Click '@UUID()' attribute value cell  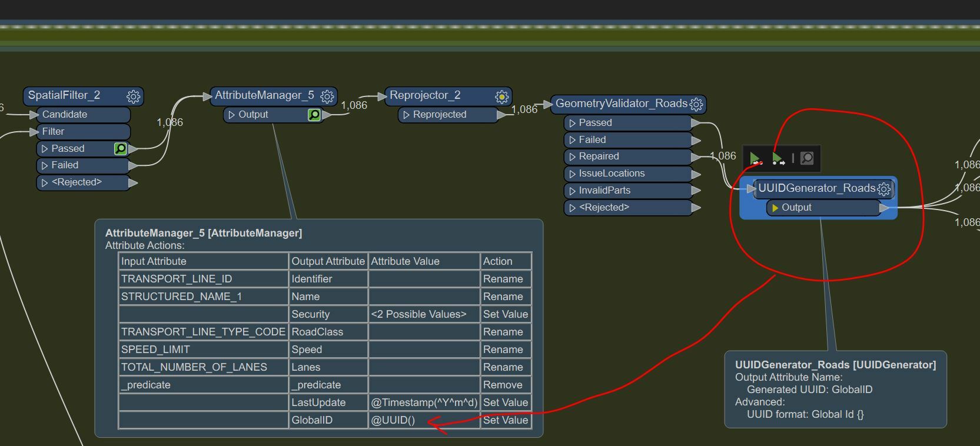(424, 420)
